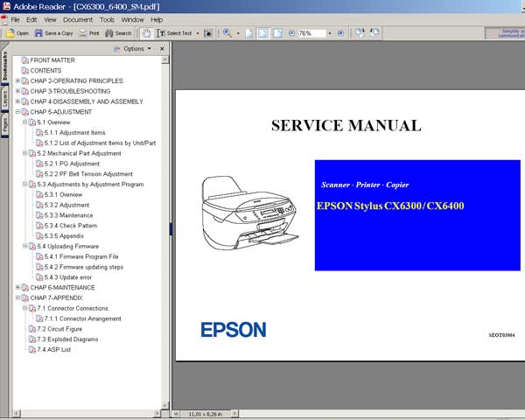525x420 pixels.
Task: Open the Help menu
Action: point(157,20)
